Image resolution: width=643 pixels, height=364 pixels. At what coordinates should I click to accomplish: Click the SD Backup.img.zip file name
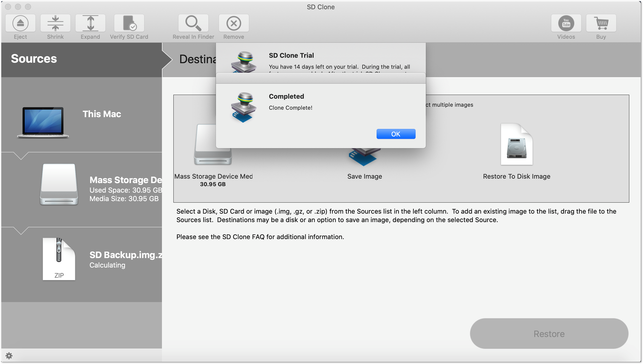pyautogui.click(x=126, y=255)
